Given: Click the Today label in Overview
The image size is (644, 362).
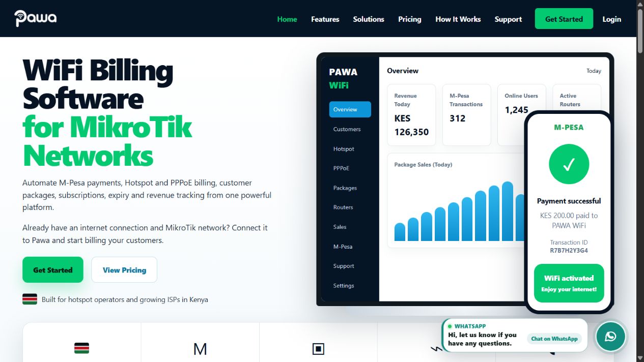Looking at the screenshot, I should click(594, 71).
